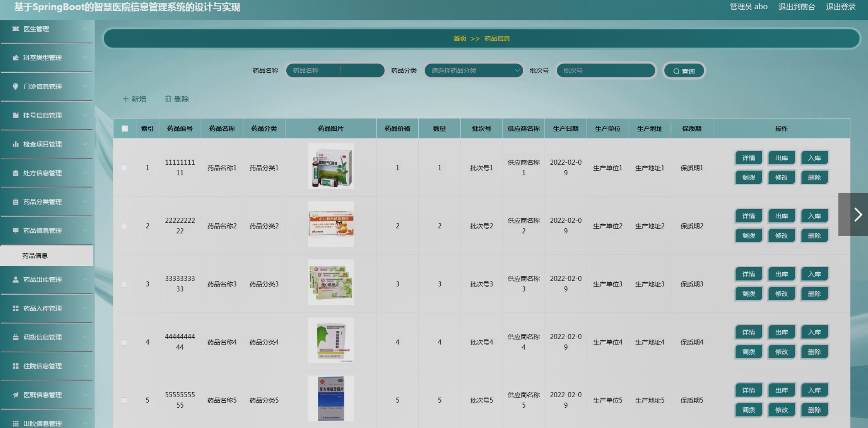Screen dimensions: 868x428
Task: Click the 药品出库管理 person icon
Action: 15,280
